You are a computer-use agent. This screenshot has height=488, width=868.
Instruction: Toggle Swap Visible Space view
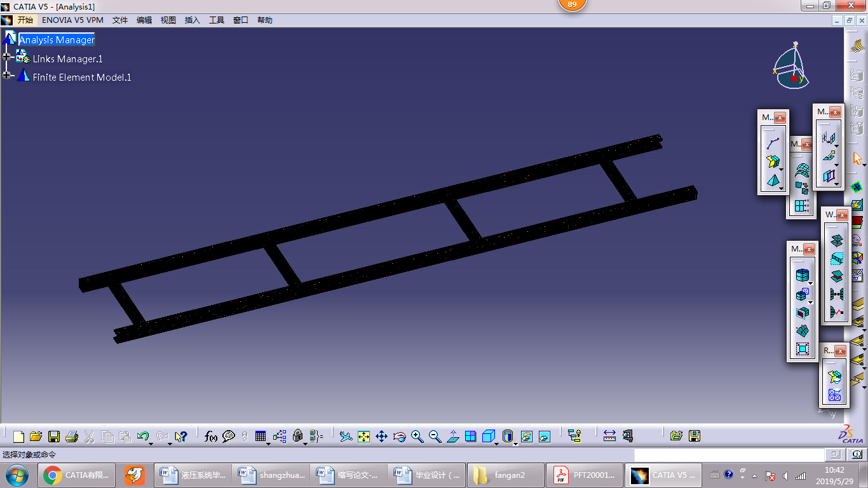pyautogui.click(x=544, y=437)
